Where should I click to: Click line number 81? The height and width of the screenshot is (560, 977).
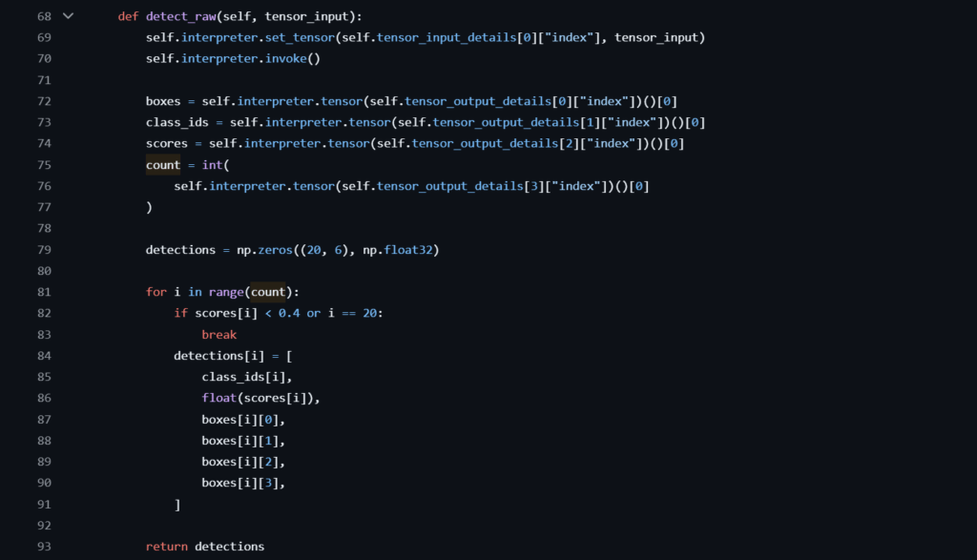click(x=44, y=292)
